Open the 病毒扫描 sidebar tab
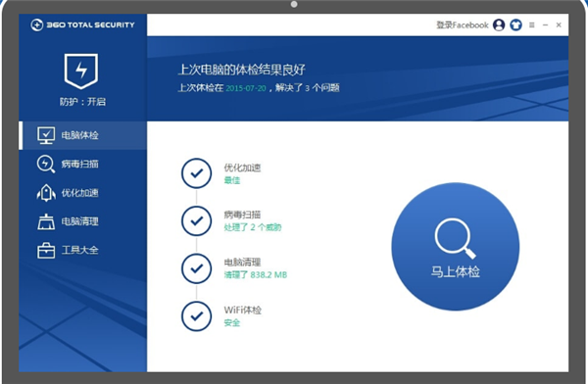 83,164
